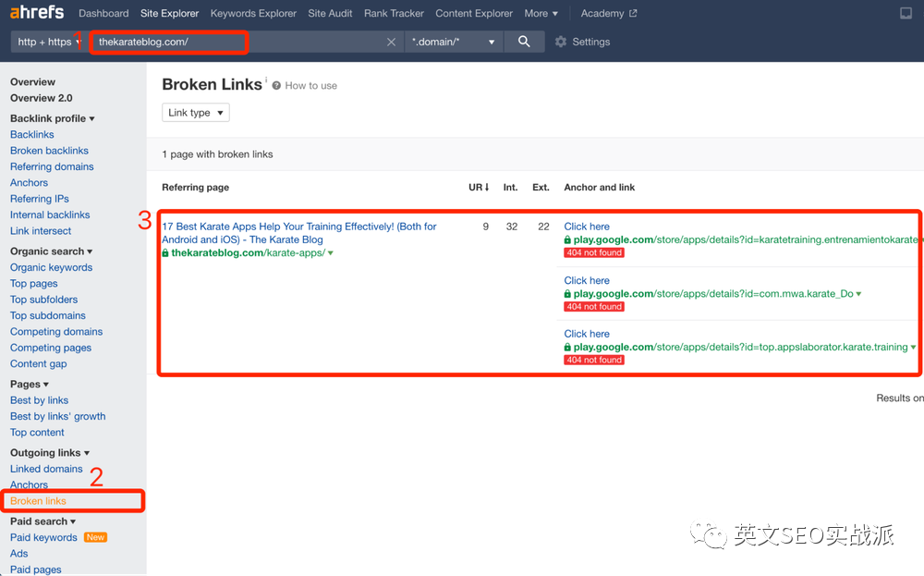Collapse the Backlink profile section
The image size is (924, 576).
click(52, 118)
